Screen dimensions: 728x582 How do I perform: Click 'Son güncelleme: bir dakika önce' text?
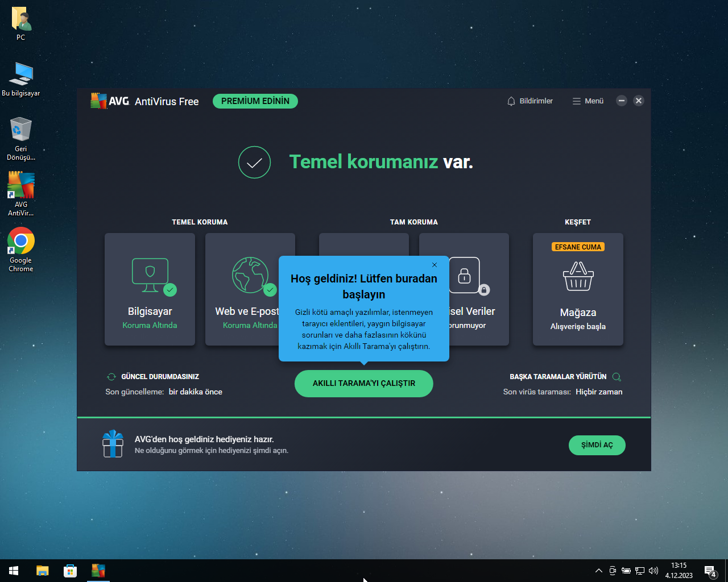coord(164,392)
